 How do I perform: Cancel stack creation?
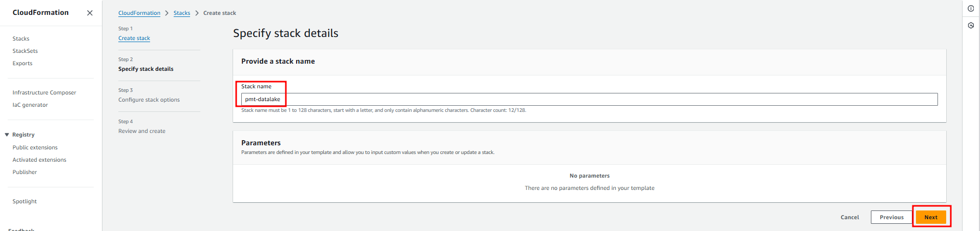tap(849, 217)
